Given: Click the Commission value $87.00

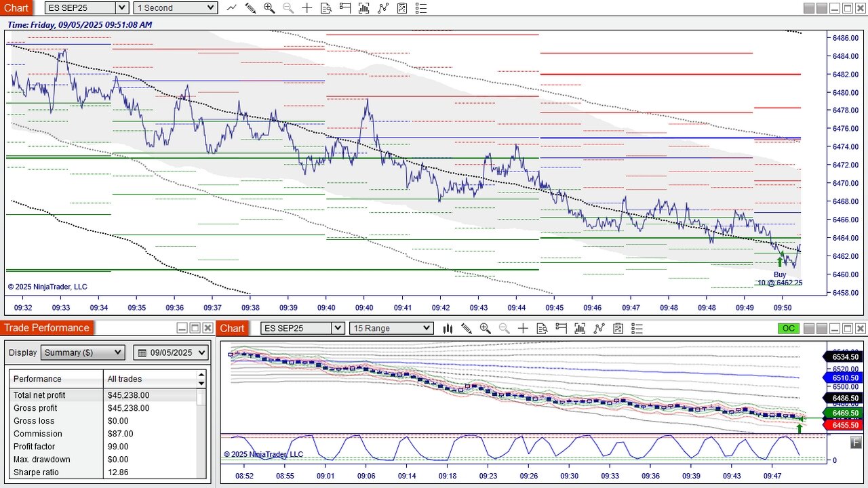Looking at the screenshot, I should [x=120, y=434].
